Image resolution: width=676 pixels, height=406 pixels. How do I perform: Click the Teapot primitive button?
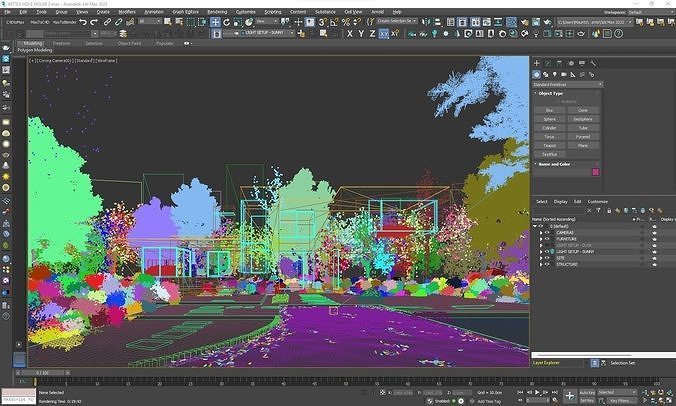[549, 146]
